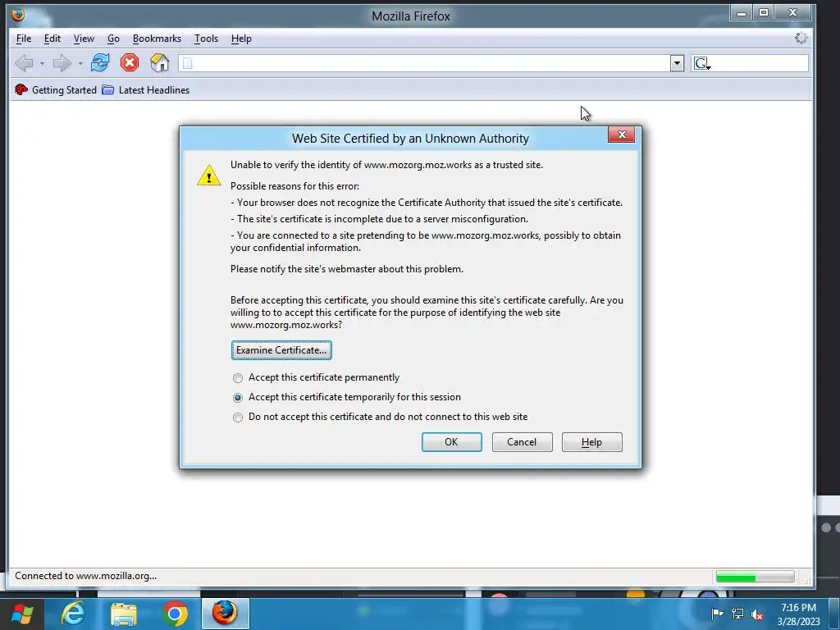The image size is (840, 630).
Task: Click the network tray icon
Action: point(737,614)
